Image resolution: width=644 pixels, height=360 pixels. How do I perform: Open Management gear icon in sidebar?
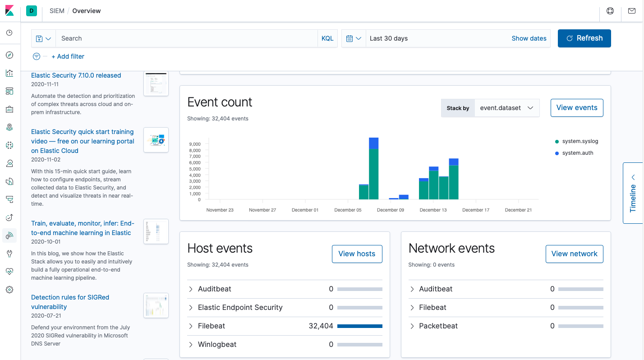9,290
